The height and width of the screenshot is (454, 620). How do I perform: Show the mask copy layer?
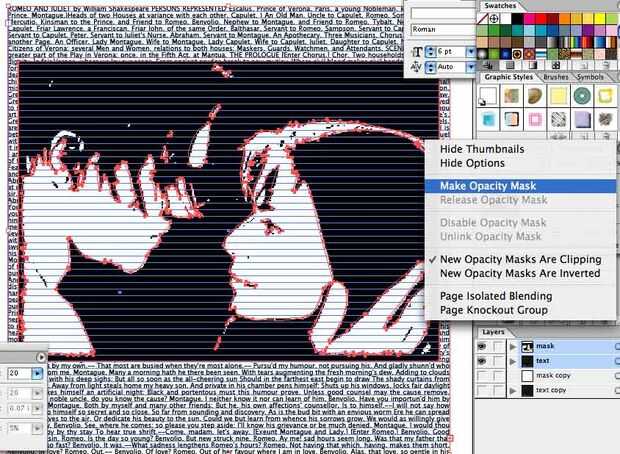(482, 376)
